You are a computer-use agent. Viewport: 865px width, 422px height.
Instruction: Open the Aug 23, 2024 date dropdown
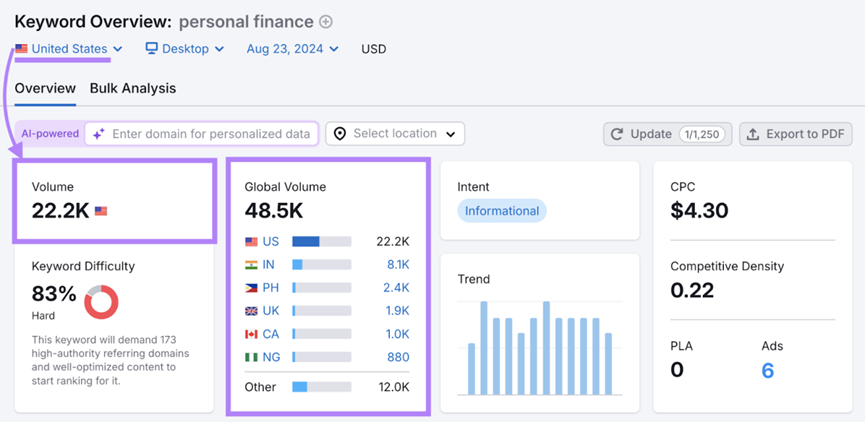coord(292,49)
